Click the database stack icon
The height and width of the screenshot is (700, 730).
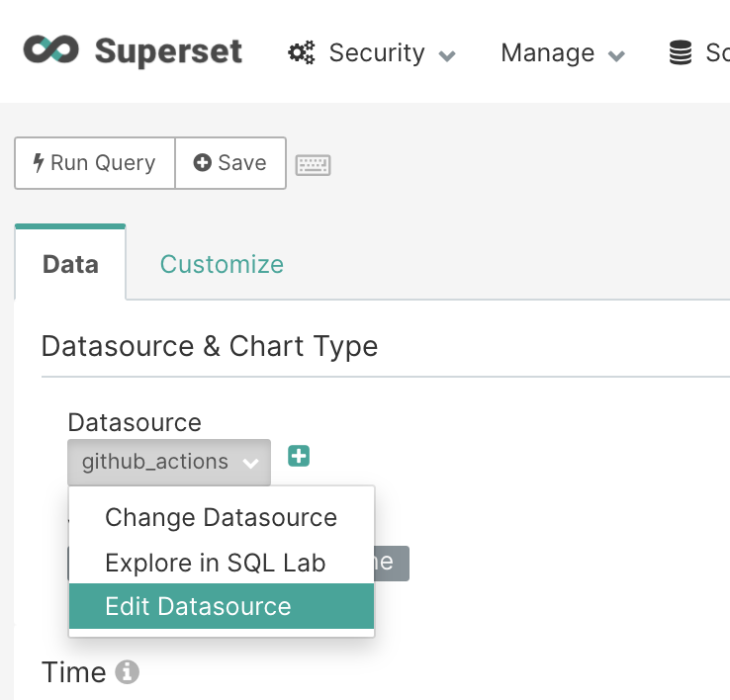[x=681, y=52]
